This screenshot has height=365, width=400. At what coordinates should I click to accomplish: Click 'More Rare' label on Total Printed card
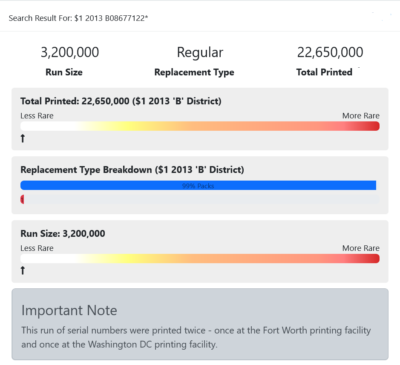coord(361,116)
